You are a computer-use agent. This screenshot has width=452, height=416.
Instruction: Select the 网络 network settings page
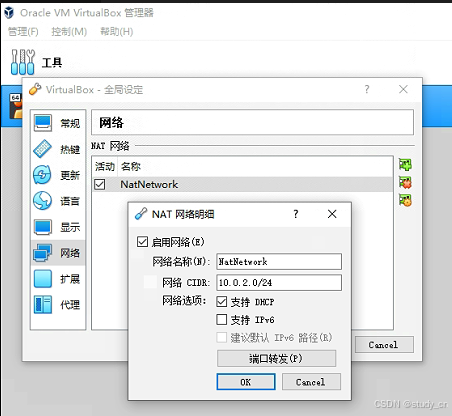coord(58,253)
